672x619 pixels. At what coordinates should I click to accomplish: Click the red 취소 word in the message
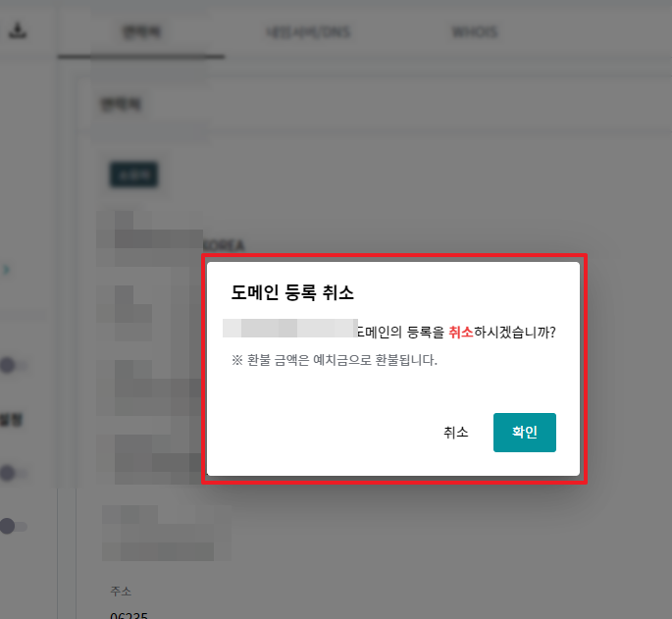[x=461, y=333]
